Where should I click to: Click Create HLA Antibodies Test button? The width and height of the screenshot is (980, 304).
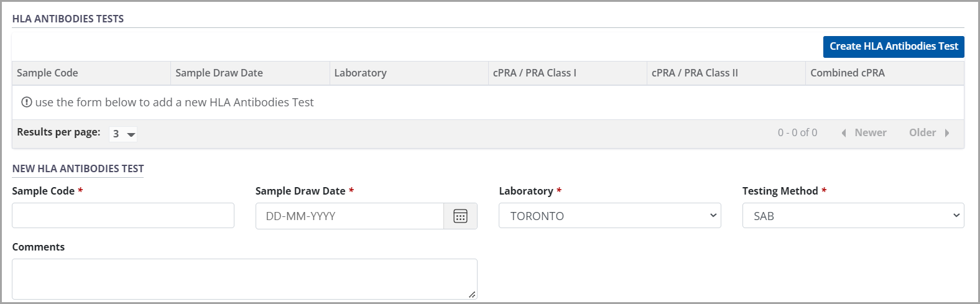[x=893, y=47]
